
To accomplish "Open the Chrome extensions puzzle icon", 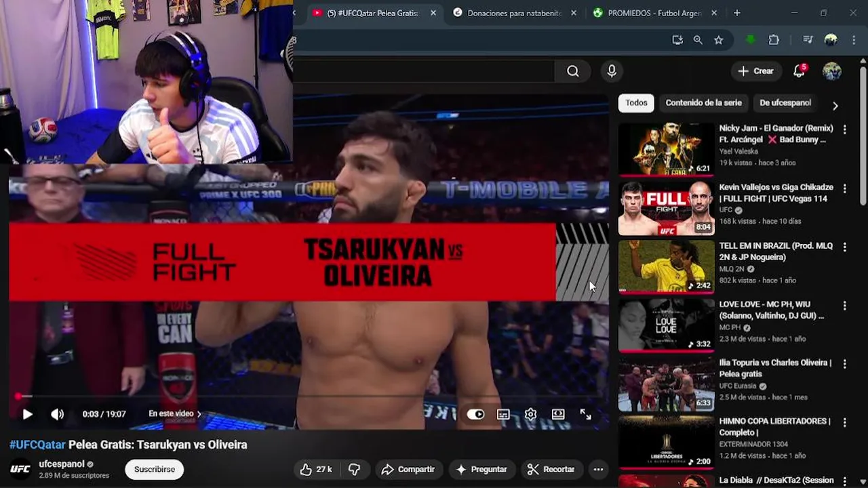I will [774, 40].
